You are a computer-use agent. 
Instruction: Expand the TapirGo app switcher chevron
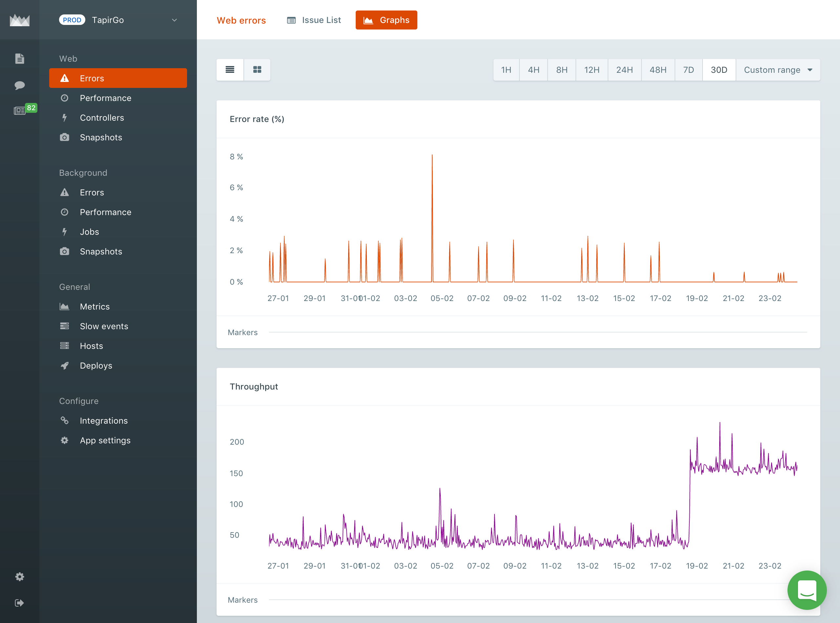174,20
